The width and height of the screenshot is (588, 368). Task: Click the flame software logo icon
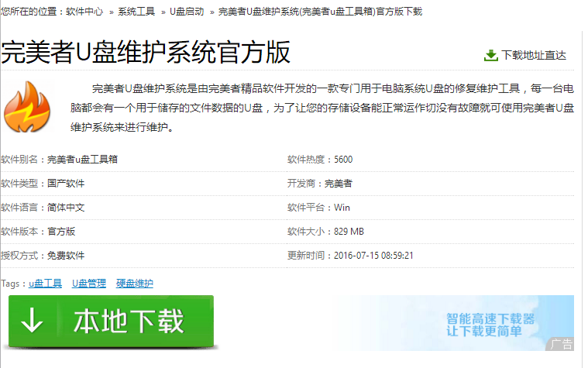(x=26, y=109)
